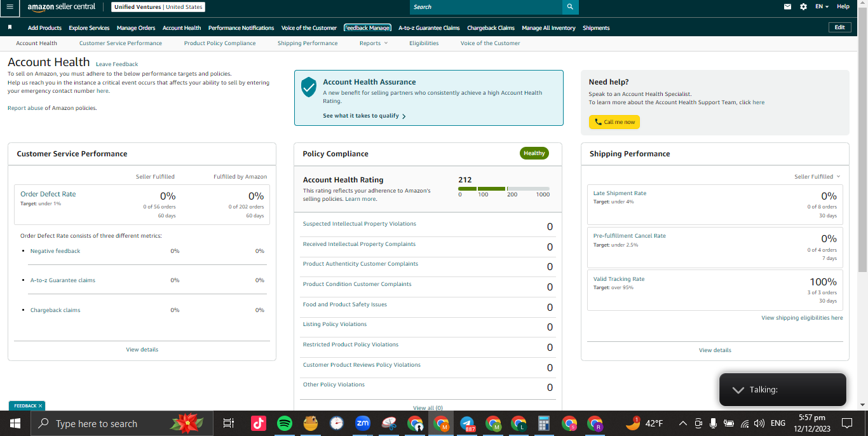Viewport: 868px width, 436px height.
Task: Switch to Product Policy Compliance tab
Action: (x=220, y=43)
